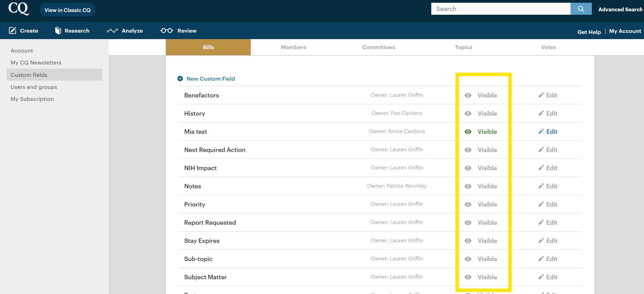Click the blue pencil icon in Mia test row

pos(541,131)
